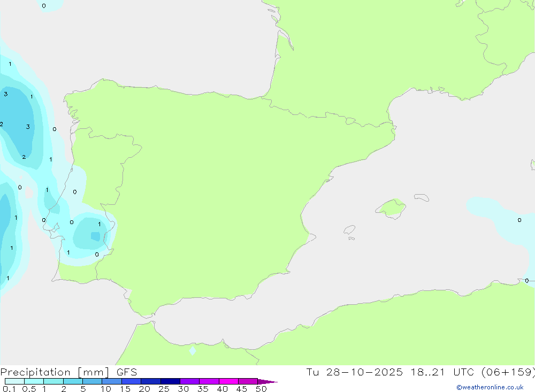Viewport: 535px width, 392px height.
Task: Pick the 1–2 mm legend color box
Action: pyautogui.click(x=53, y=381)
